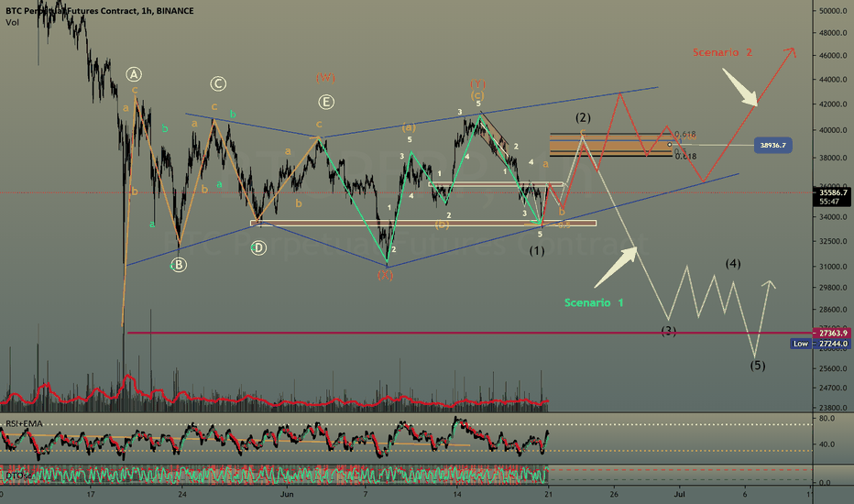
Task: Click the 27244.0 low price value
Action: 833,344
